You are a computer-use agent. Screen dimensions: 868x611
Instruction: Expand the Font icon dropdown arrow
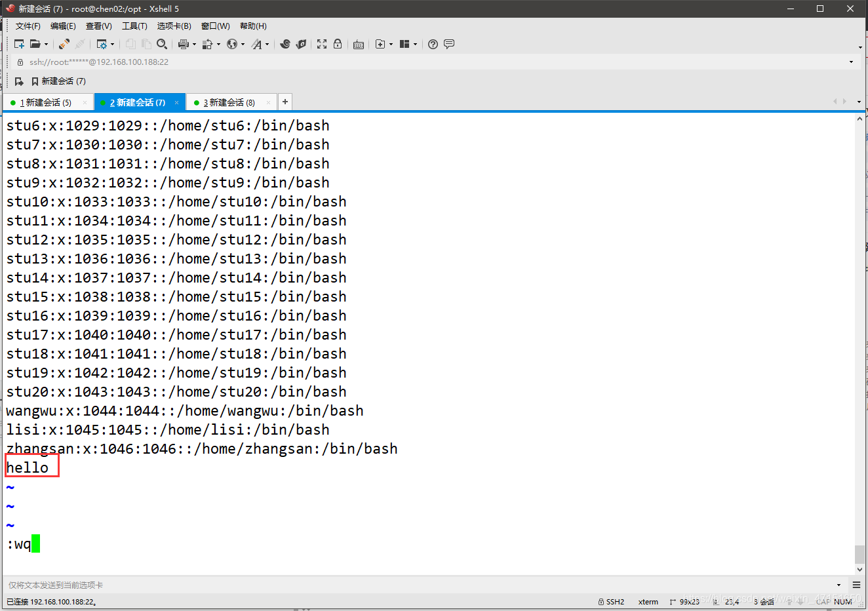pyautogui.click(x=267, y=45)
